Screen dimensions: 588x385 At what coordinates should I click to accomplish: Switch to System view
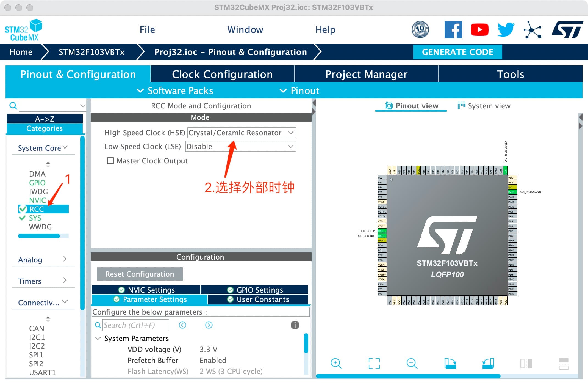click(484, 106)
